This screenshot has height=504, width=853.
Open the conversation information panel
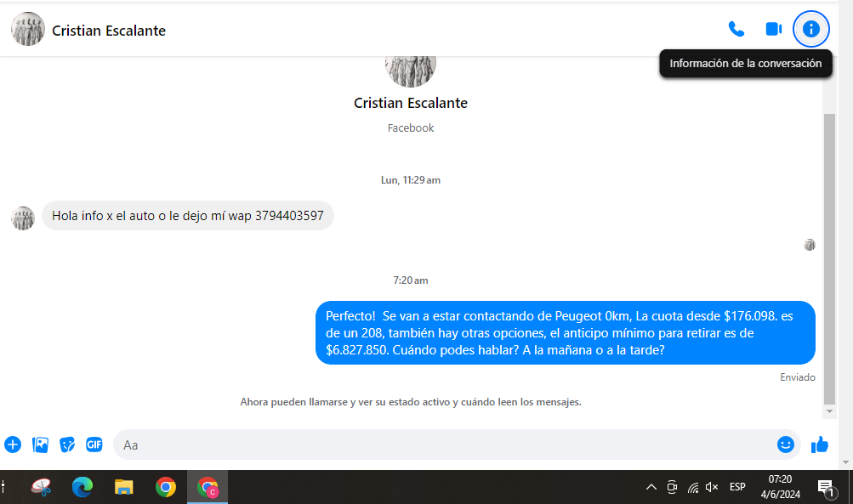coord(810,30)
